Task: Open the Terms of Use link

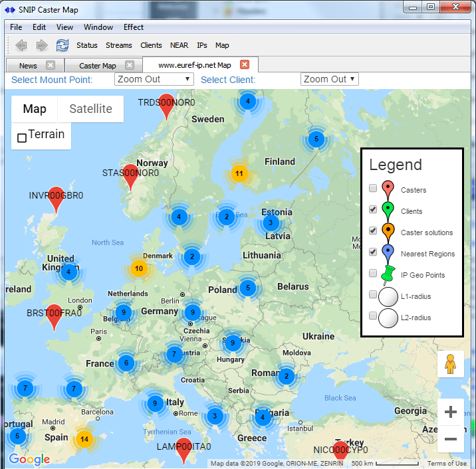Action: click(x=447, y=463)
